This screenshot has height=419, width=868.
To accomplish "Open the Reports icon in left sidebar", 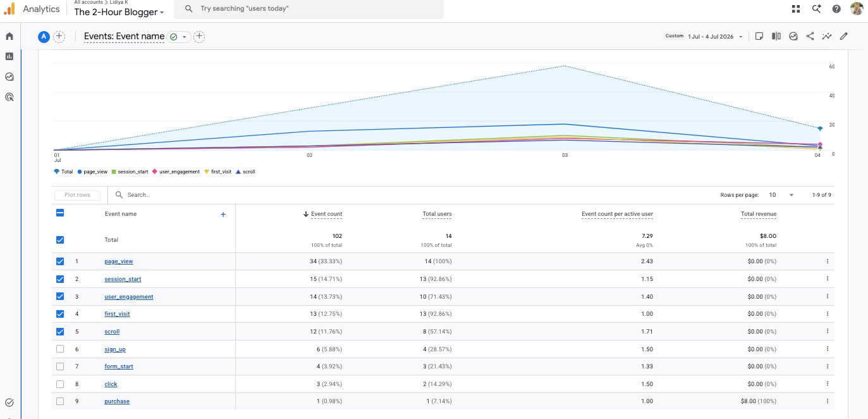I will pyautogui.click(x=9, y=56).
